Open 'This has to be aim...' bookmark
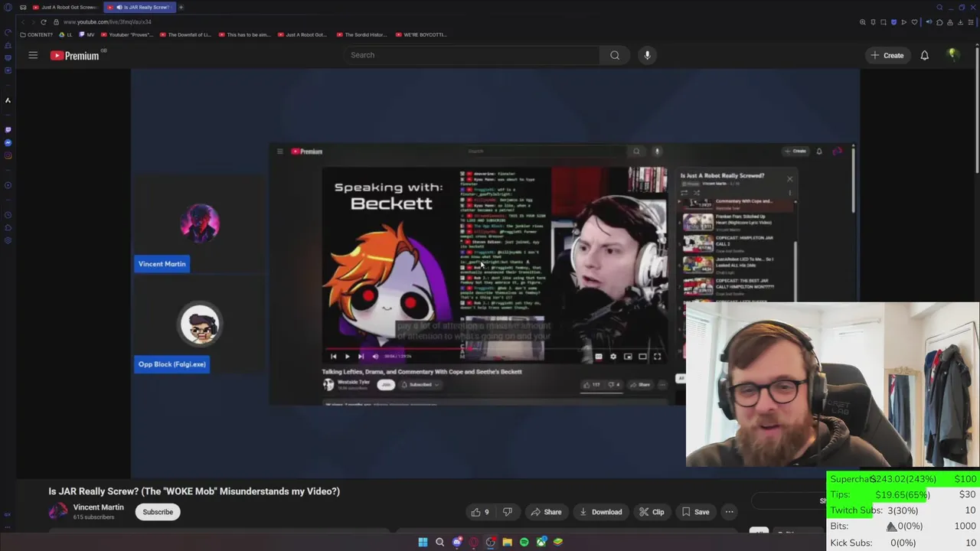Viewport: 980px width, 551px height. coord(245,34)
